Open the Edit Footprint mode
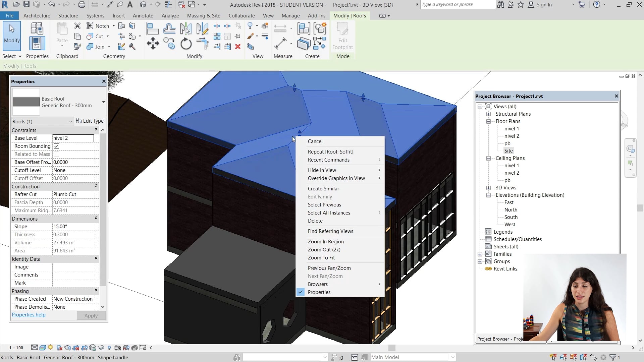 (342, 36)
